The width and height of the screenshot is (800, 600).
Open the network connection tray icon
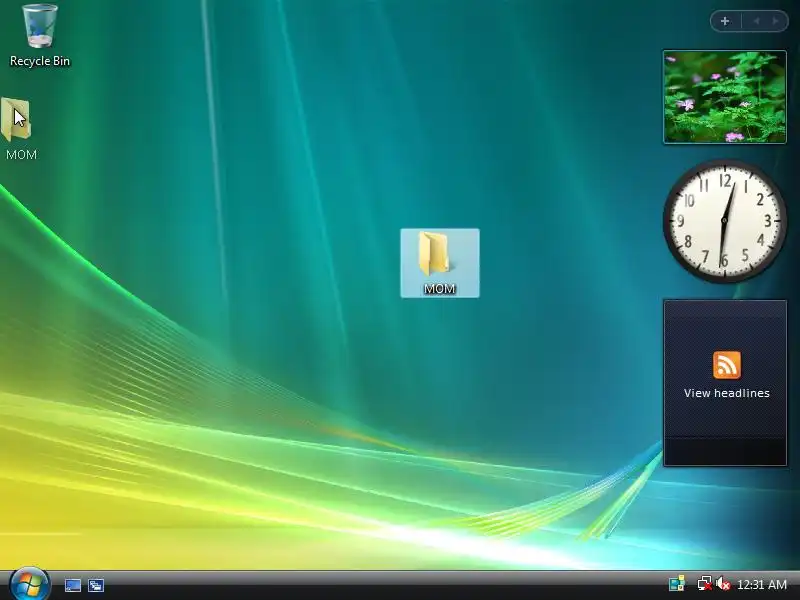[x=705, y=584]
